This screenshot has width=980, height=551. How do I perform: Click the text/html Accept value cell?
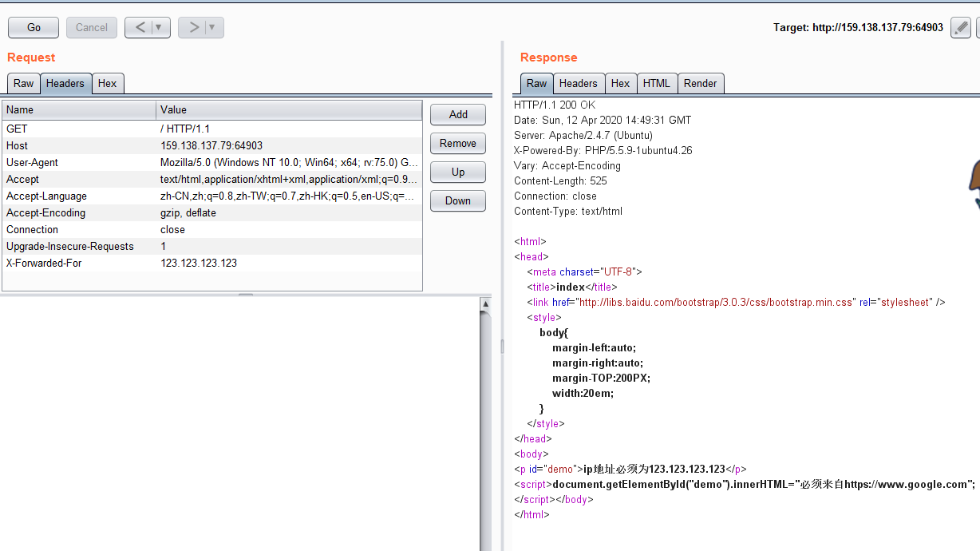click(x=289, y=179)
